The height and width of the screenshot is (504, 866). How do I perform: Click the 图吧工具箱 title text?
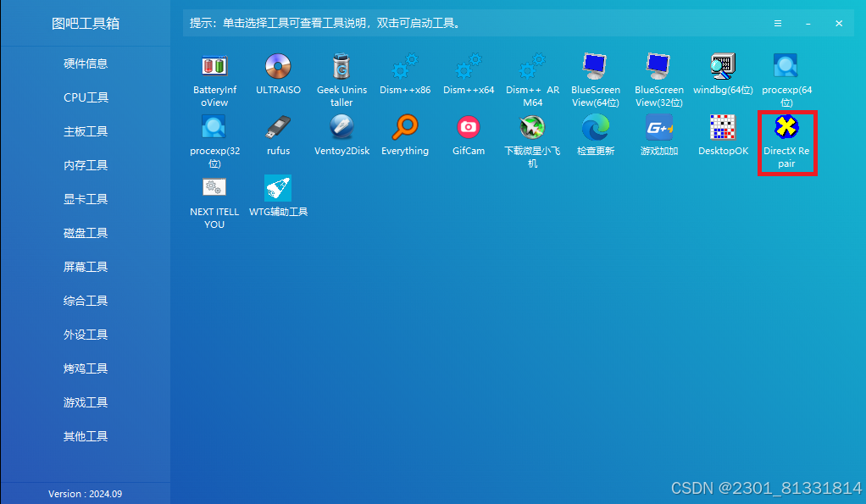(x=86, y=23)
